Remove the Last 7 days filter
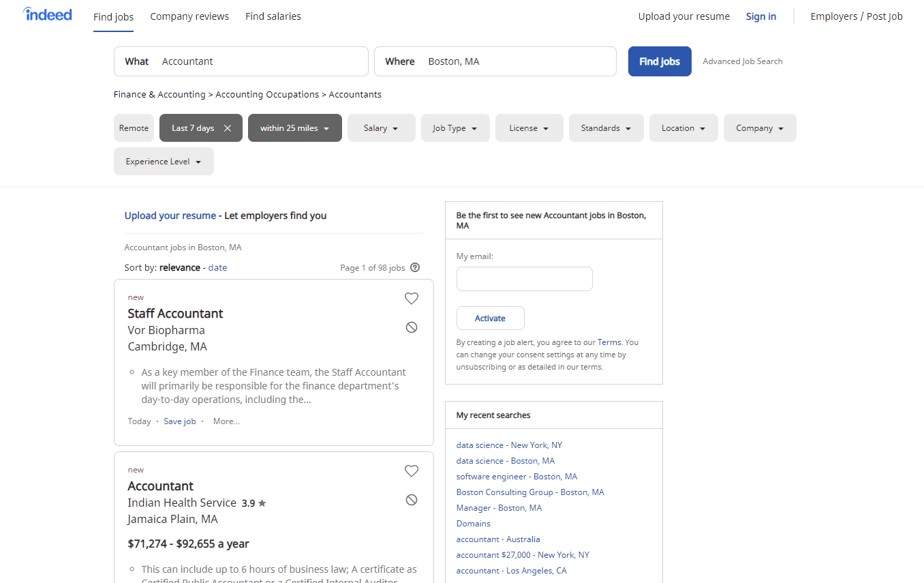 pyautogui.click(x=228, y=128)
